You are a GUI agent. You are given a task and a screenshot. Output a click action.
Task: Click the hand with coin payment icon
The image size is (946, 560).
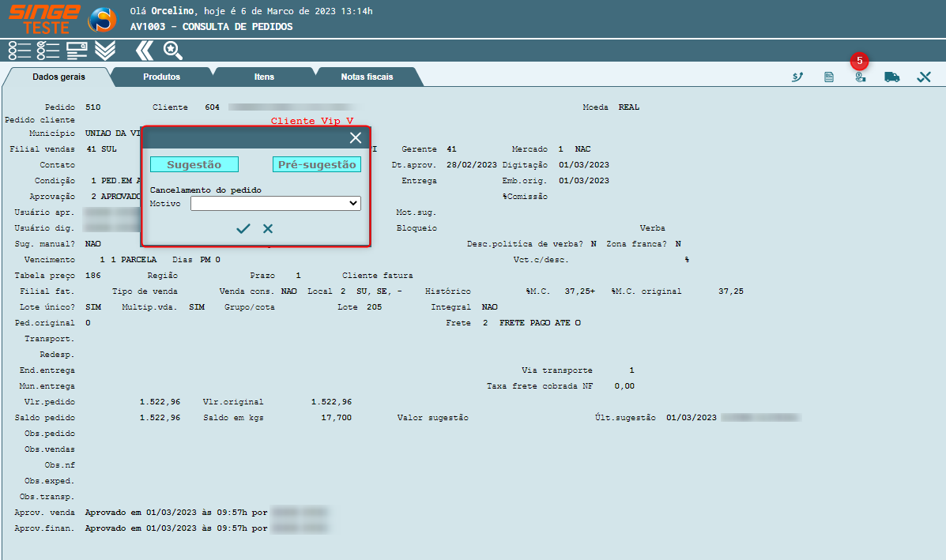860,77
